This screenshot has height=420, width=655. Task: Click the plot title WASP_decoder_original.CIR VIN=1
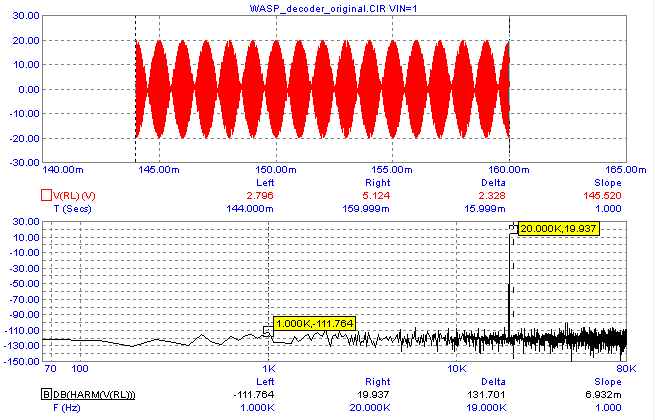click(x=333, y=8)
